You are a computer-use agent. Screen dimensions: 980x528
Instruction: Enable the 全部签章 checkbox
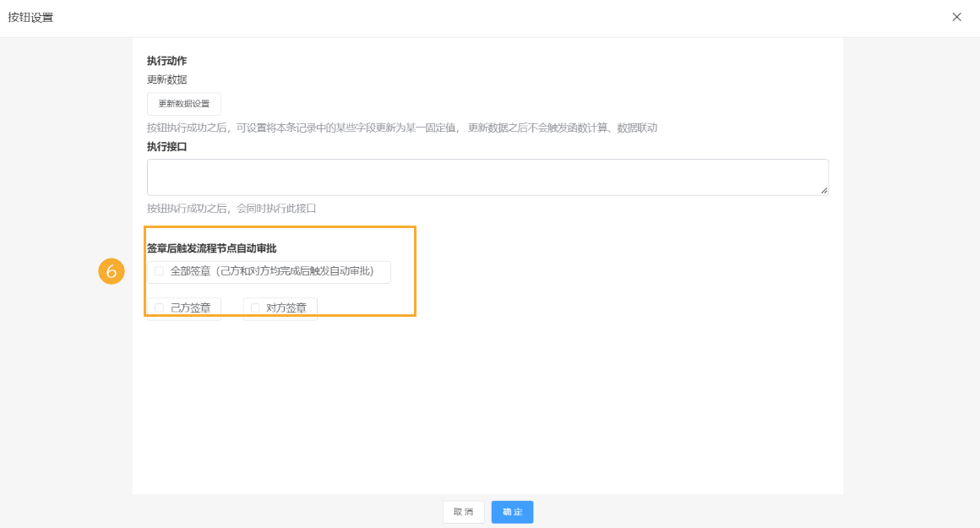(x=159, y=272)
